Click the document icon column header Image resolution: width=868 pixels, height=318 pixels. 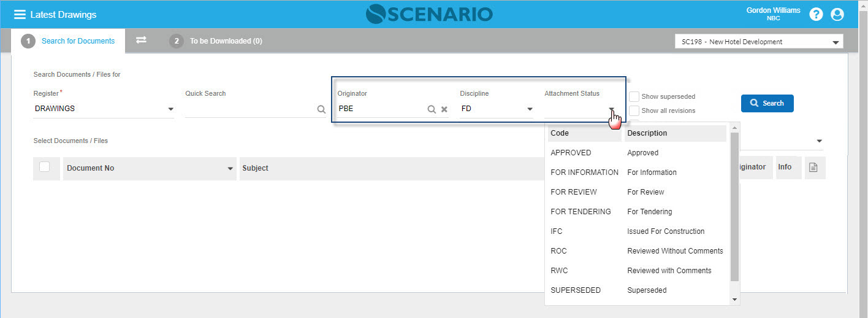[x=813, y=168]
